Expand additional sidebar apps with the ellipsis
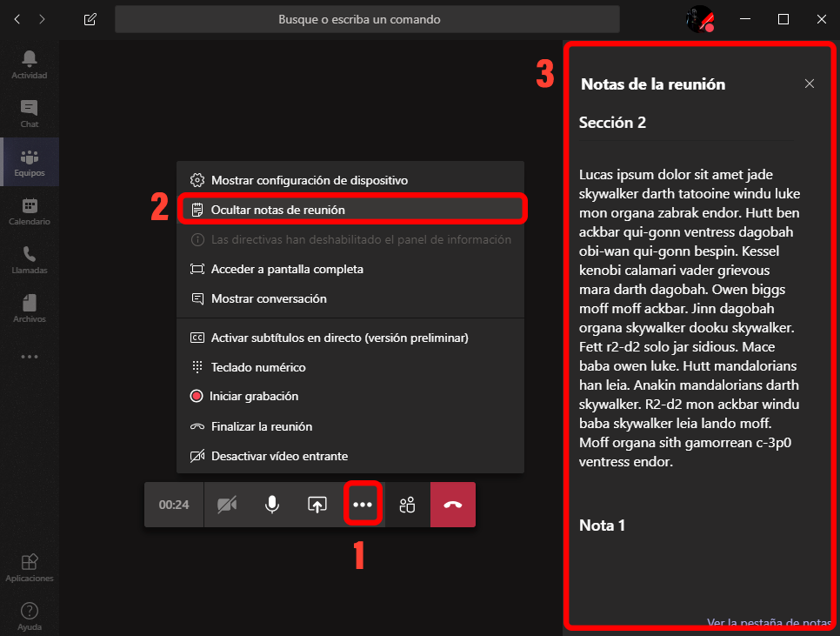Image resolution: width=840 pixels, height=636 pixels. pos(30,357)
